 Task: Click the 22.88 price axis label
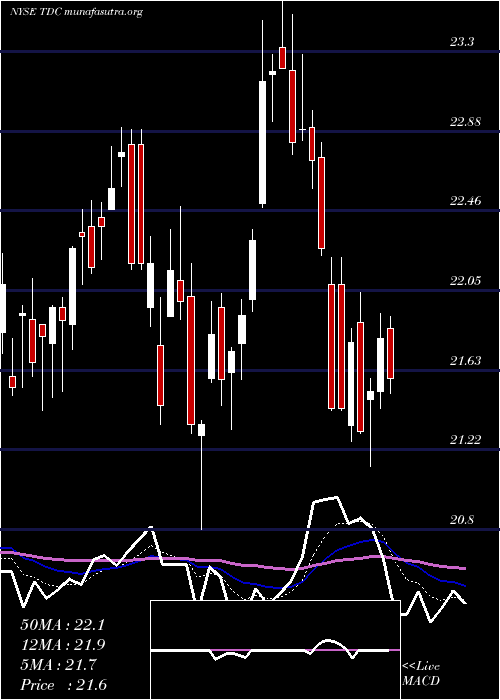coord(465,121)
